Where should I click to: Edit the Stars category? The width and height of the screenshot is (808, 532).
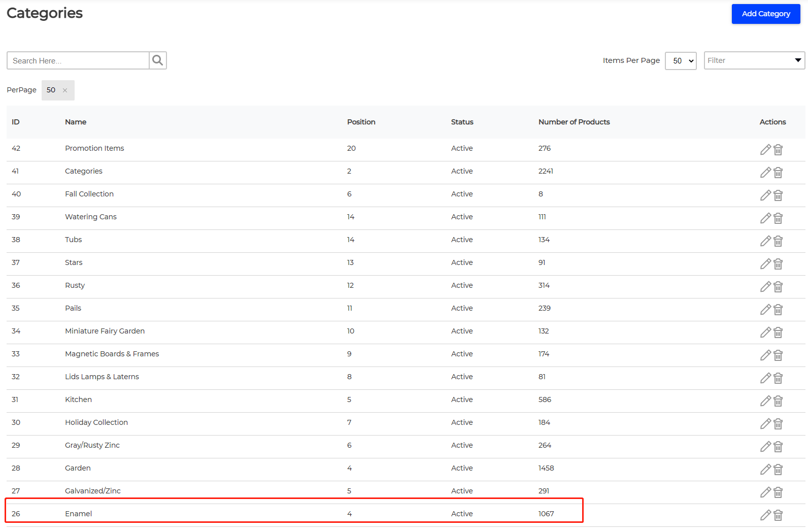(x=765, y=264)
